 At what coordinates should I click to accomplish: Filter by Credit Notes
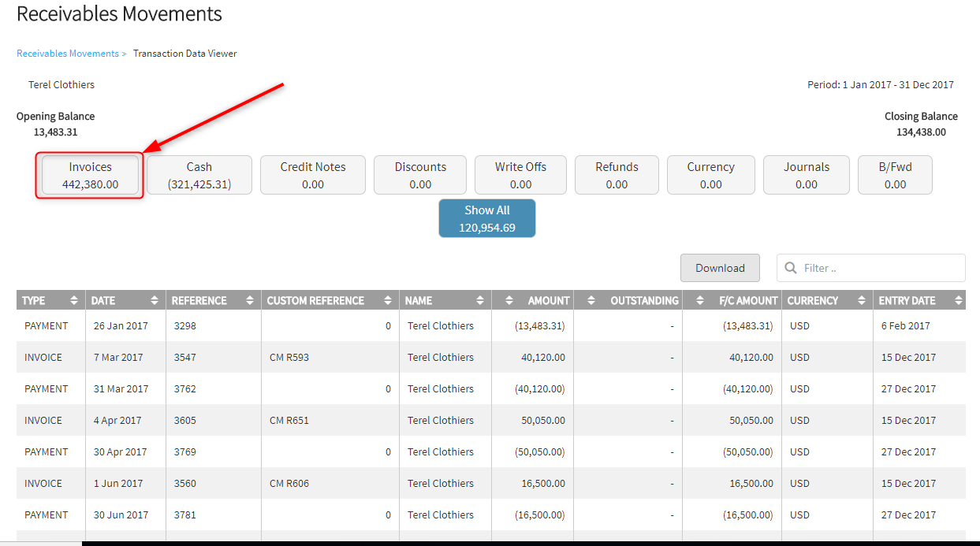click(313, 175)
